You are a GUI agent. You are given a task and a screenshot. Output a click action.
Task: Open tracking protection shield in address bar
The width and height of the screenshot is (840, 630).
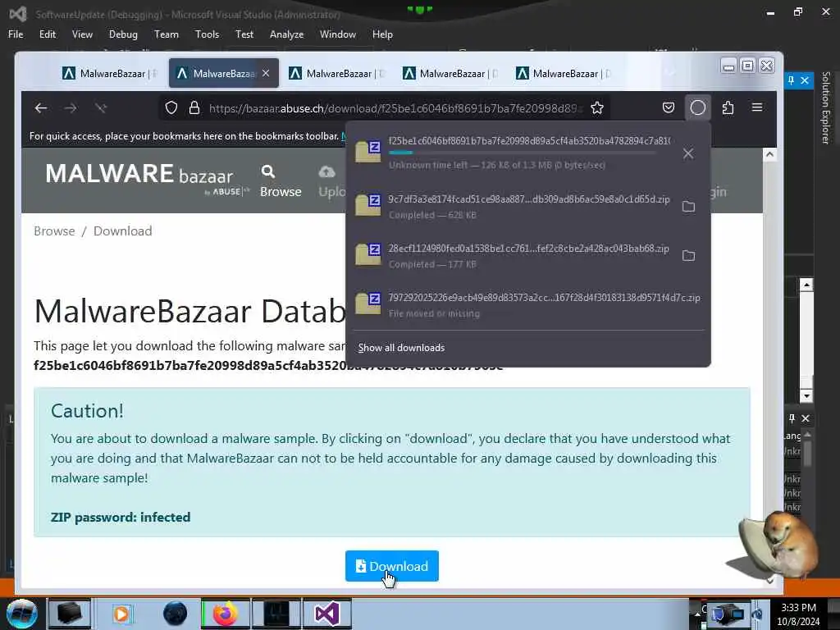[x=171, y=108]
